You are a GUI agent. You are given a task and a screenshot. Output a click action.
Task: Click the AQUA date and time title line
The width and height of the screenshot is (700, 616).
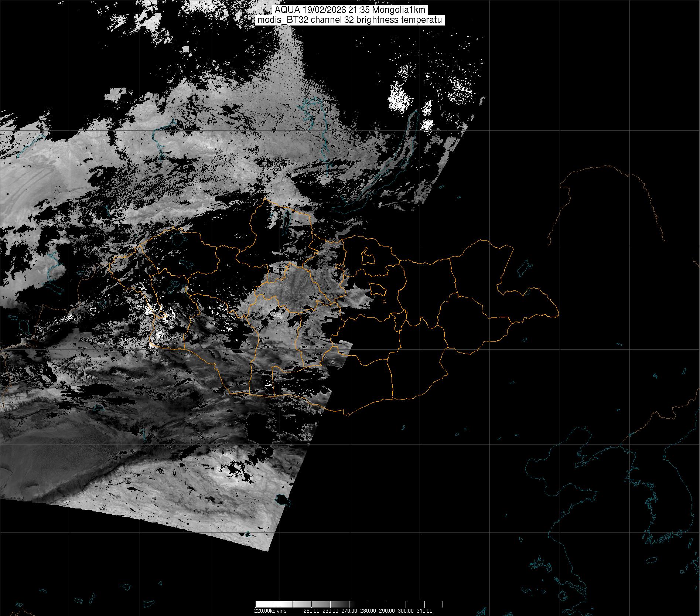point(350,10)
